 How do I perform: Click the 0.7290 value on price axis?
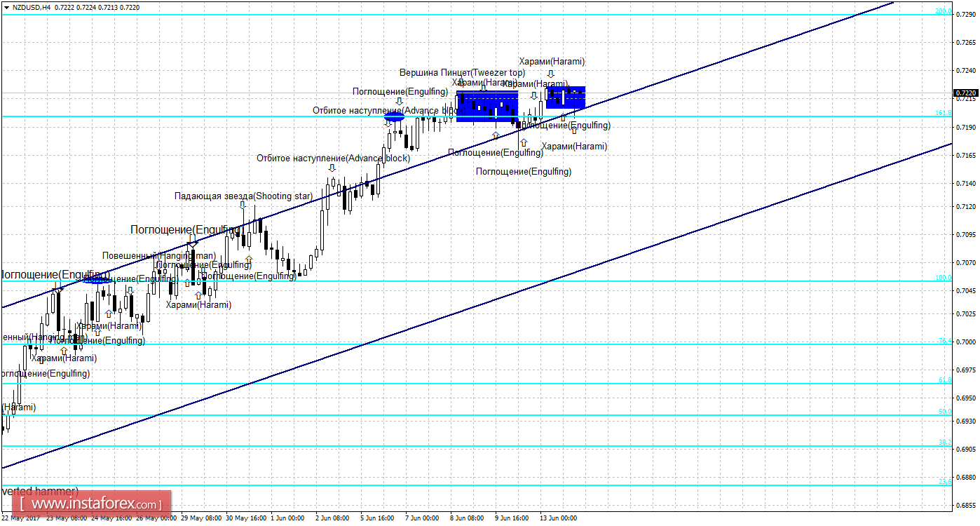(965, 14)
